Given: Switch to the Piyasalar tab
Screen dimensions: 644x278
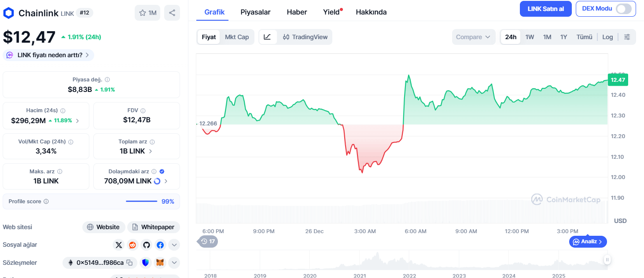Looking at the screenshot, I should point(255,12).
